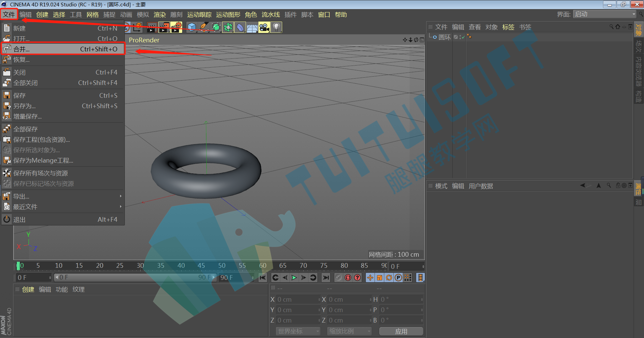Click the Floor environment icon
The image size is (644, 338).
tap(252, 27)
